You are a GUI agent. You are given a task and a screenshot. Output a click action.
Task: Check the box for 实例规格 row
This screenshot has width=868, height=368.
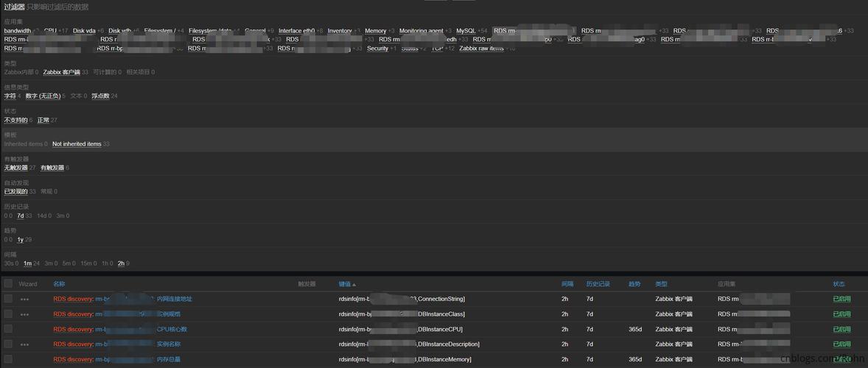click(x=8, y=314)
